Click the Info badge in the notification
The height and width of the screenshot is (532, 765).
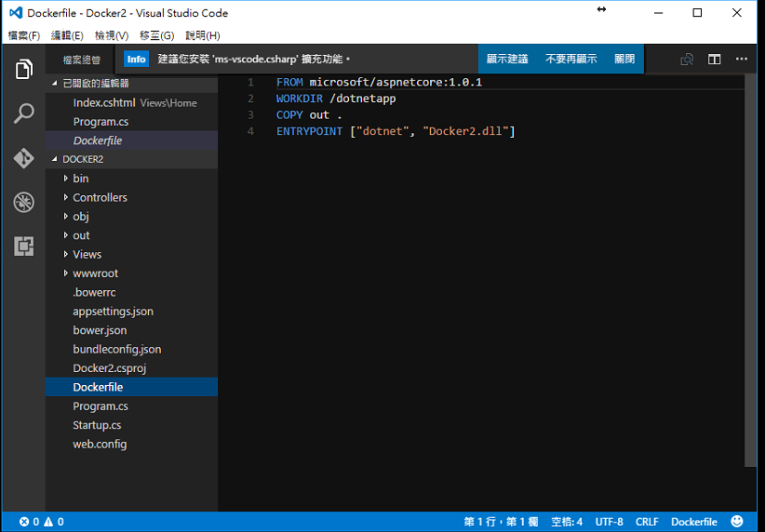(x=136, y=59)
